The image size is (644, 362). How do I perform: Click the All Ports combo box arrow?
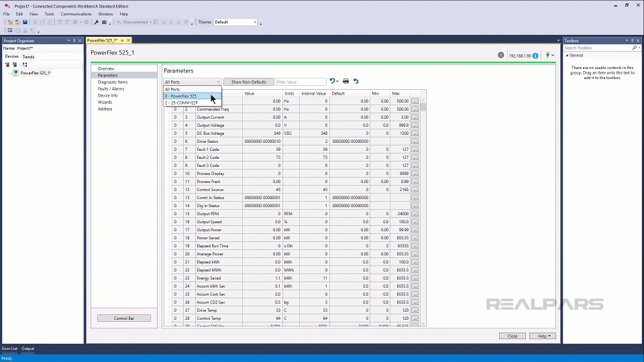point(218,82)
